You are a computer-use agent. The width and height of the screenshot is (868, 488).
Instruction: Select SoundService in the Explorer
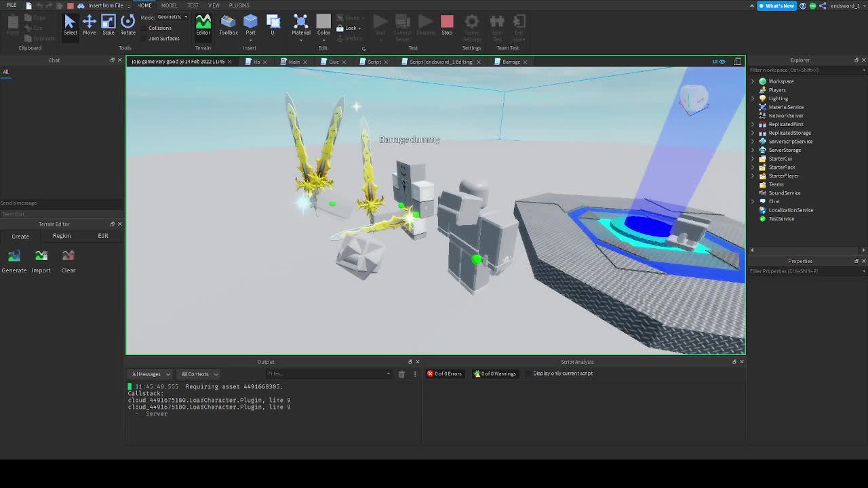[x=784, y=193]
